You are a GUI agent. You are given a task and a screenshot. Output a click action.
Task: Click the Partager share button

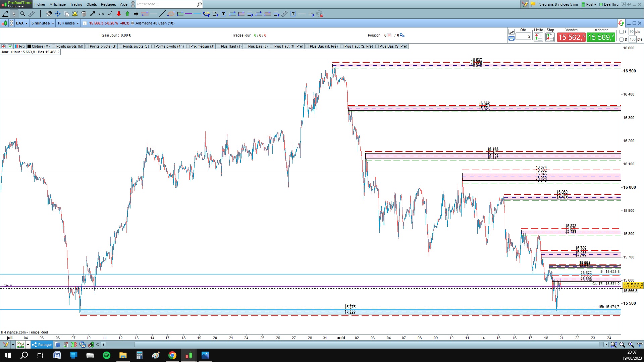click(42, 345)
